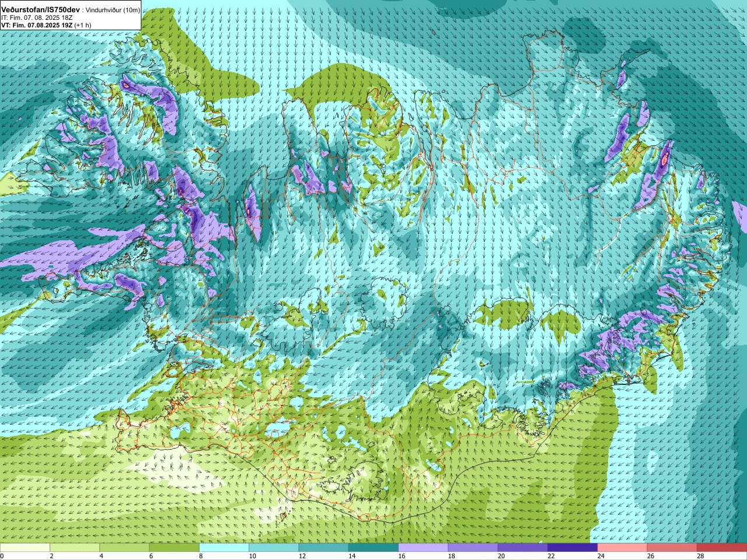The height and width of the screenshot is (560, 747).
Task: Click the 0–2 pale yellow legend swatch
Action: click(x=25, y=548)
